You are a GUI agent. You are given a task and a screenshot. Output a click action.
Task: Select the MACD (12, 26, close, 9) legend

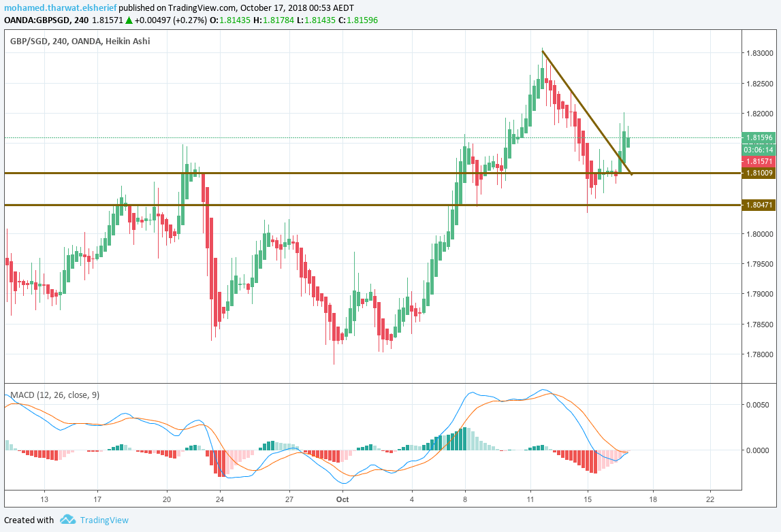[54, 395]
